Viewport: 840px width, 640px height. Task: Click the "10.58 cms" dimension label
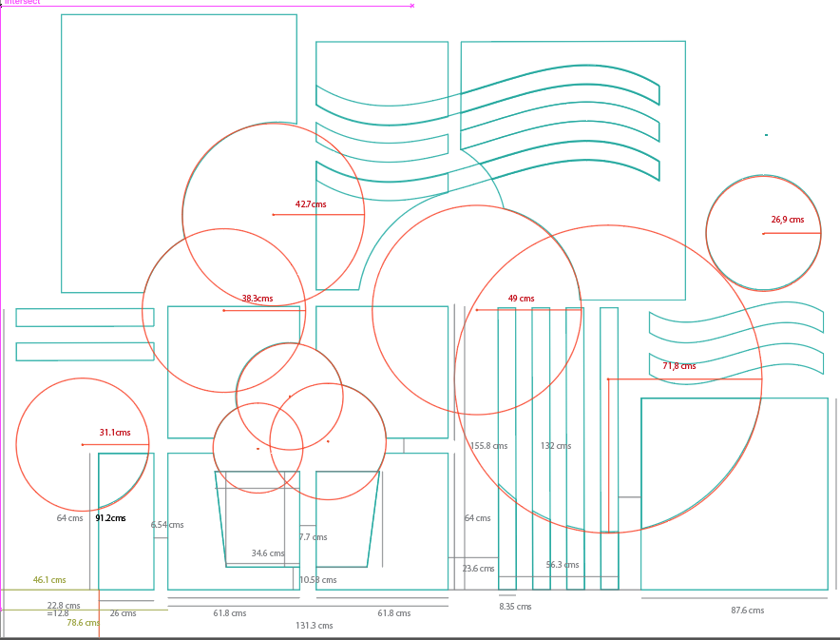[x=318, y=580]
